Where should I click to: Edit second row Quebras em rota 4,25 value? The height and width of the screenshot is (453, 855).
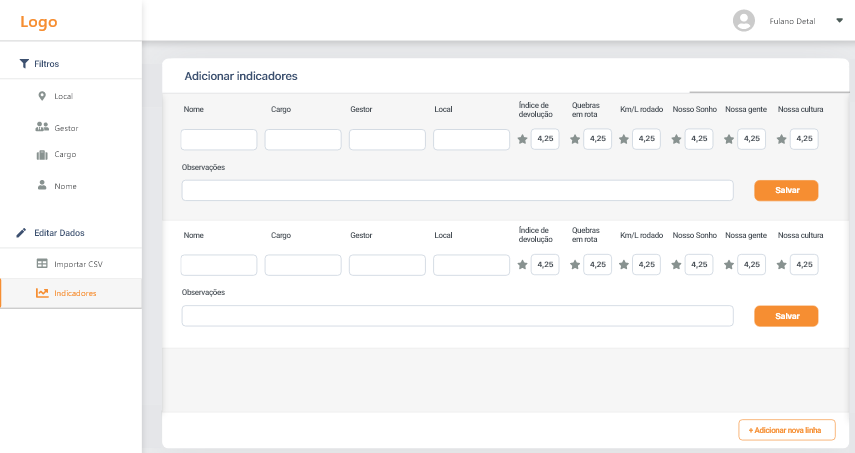(x=598, y=264)
